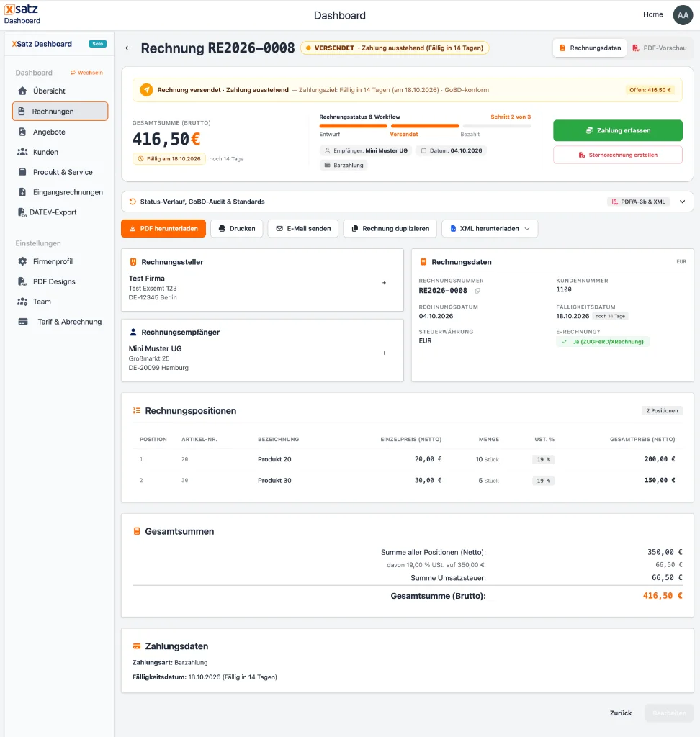
Task: Click the Bearbeiten button
Action: [x=670, y=713]
